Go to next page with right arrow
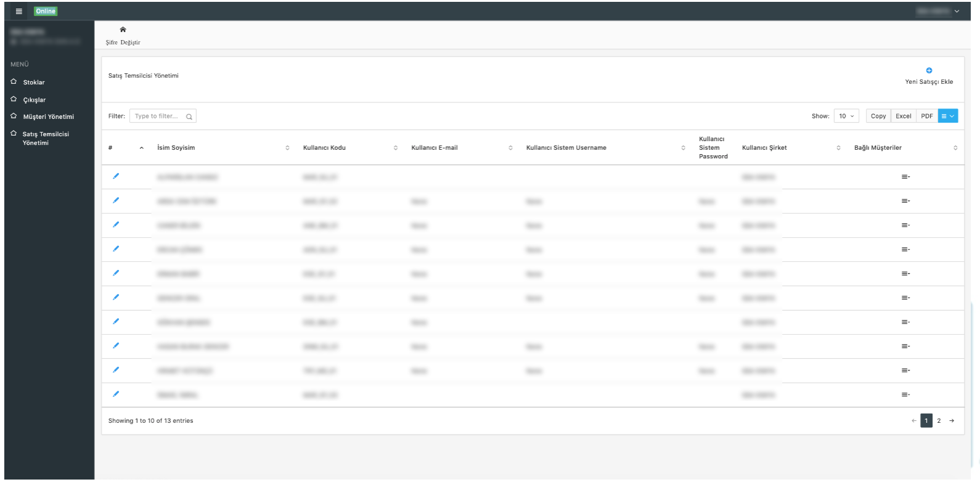This screenshot has width=980, height=482. [952, 421]
